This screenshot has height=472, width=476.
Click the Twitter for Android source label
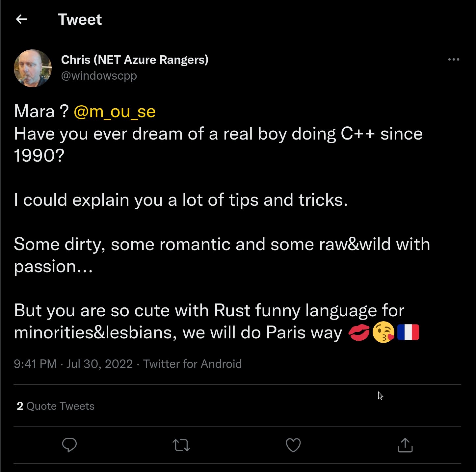click(x=192, y=364)
